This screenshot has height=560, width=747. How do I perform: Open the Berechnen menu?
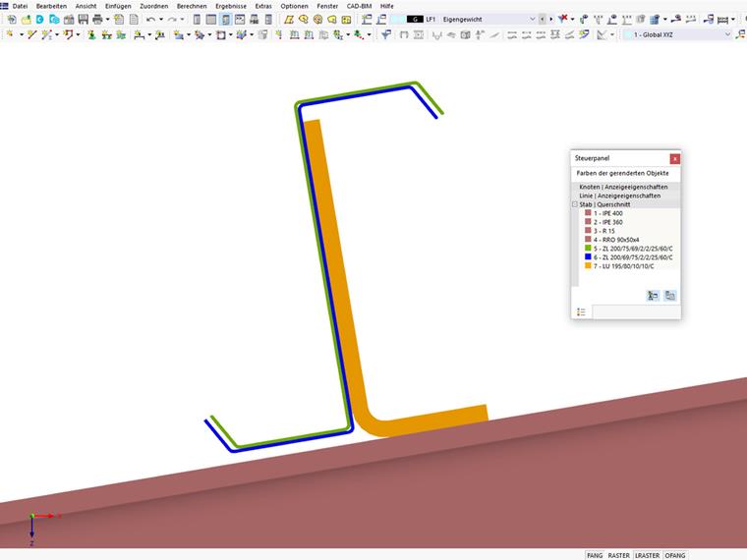[192, 6]
